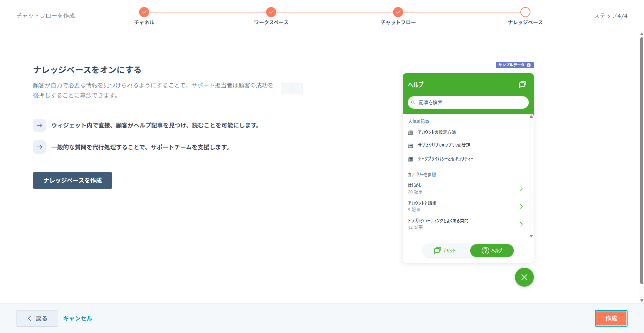Enable the knowledge base toggle switch
The height and width of the screenshot is (333, 644).
(x=292, y=88)
